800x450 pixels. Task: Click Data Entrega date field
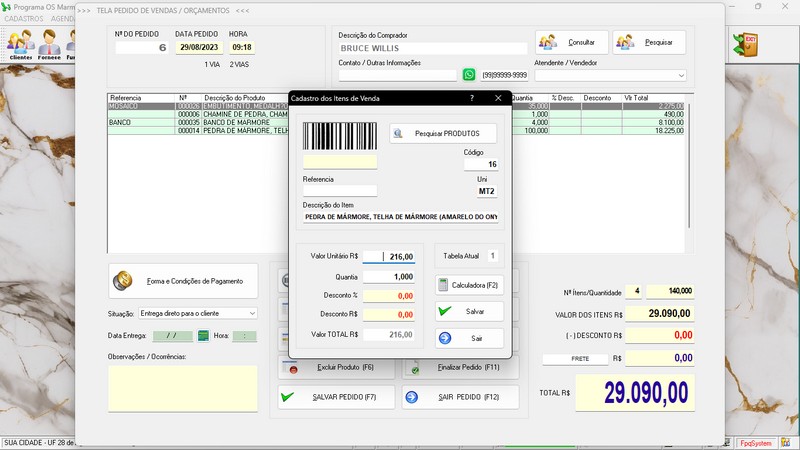click(x=173, y=336)
